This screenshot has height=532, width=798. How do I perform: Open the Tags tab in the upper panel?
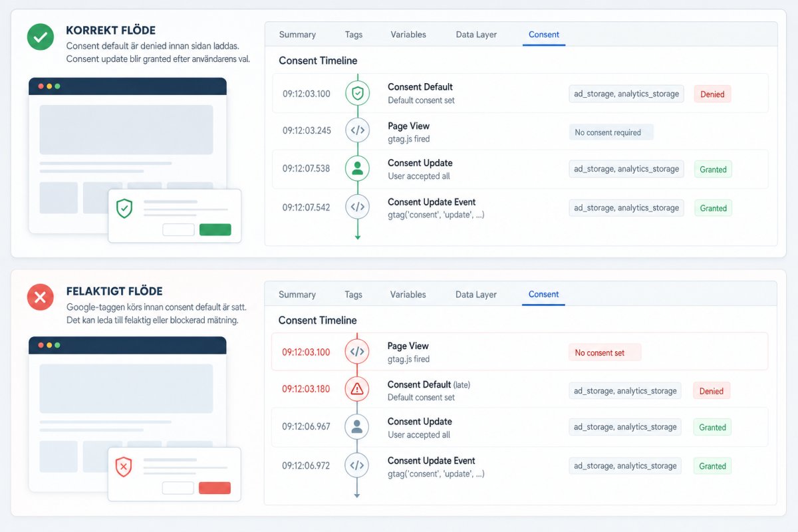(354, 35)
